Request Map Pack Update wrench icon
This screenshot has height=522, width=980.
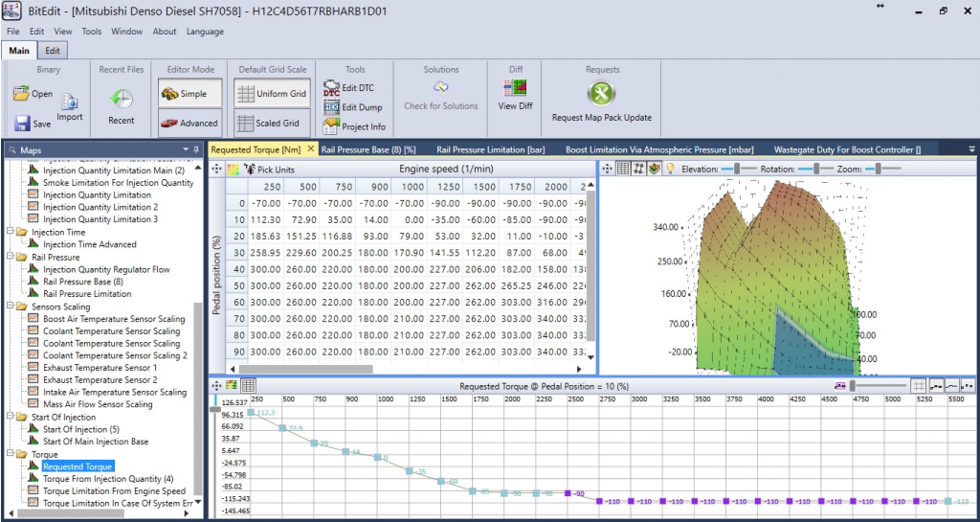tap(601, 94)
